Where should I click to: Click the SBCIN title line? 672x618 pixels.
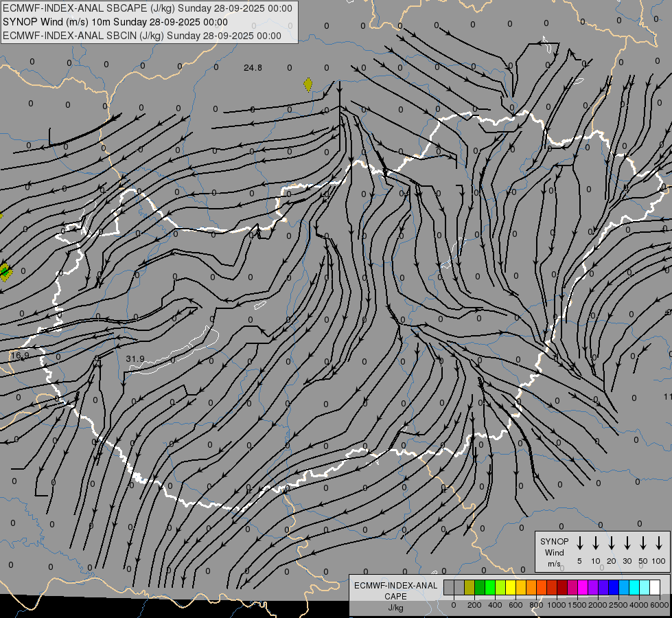(142, 36)
